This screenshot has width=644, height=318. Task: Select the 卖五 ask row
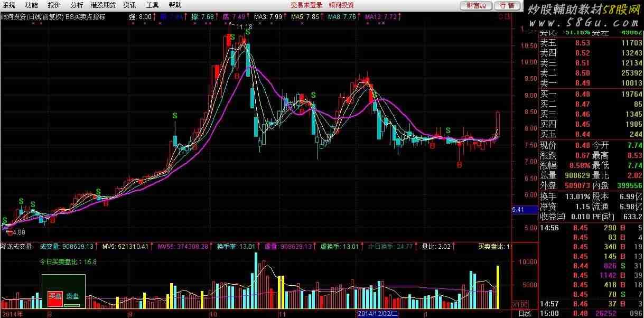(x=591, y=43)
